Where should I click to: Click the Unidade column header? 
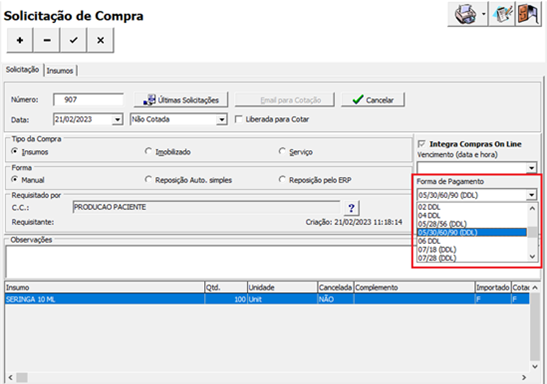click(x=283, y=287)
